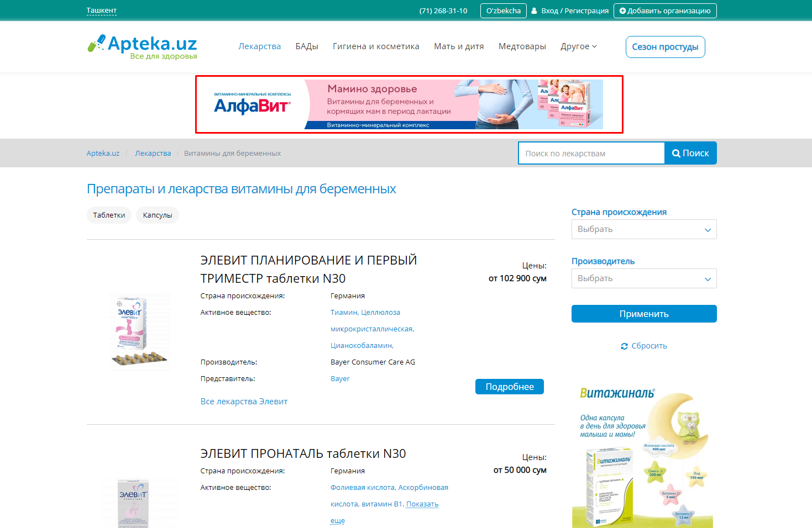Click the Элевит Пронаталь product image
Viewport: 812px width, 528px height.
pyautogui.click(x=133, y=503)
